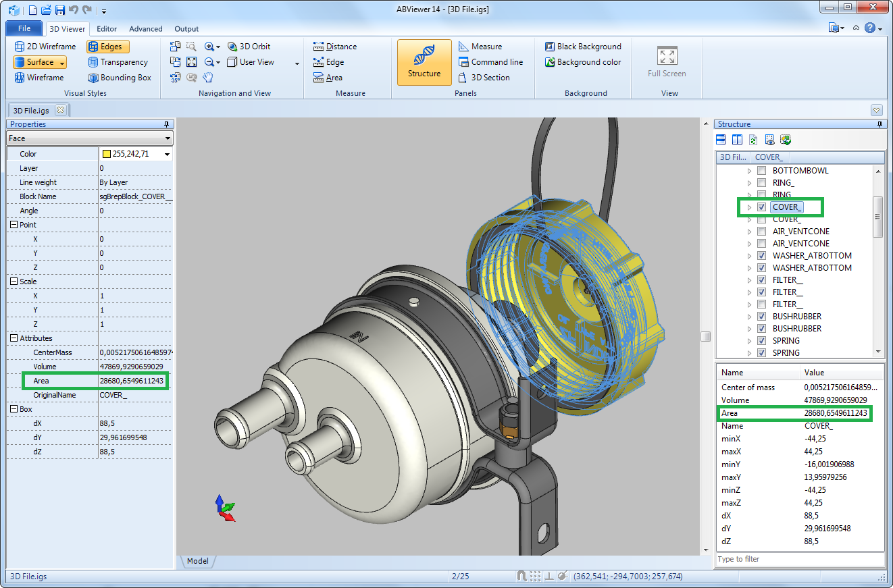Open the 3D Section panel
The height and width of the screenshot is (588, 893).
[x=484, y=78]
